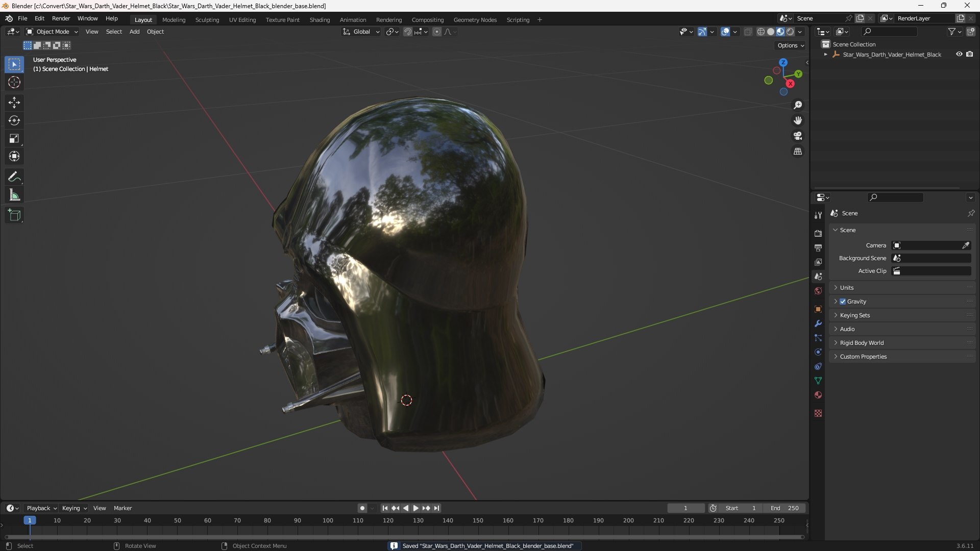Toggle X-ray mode
Screen dimensions: 980x551
click(x=748, y=32)
